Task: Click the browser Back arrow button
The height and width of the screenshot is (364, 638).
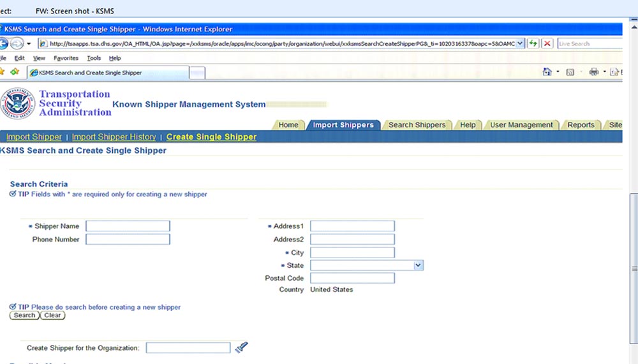Action: [x=3, y=43]
